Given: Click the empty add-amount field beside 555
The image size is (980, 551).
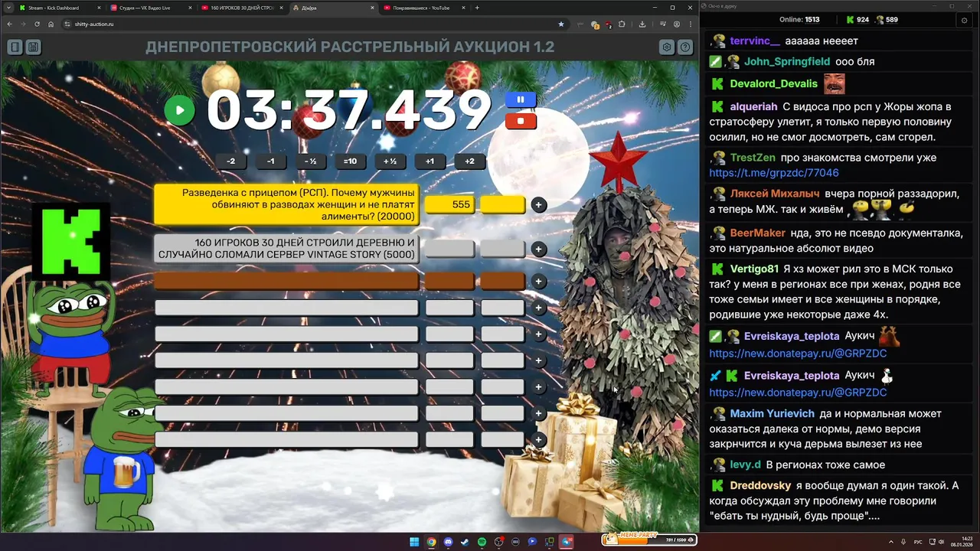Looking at the screenshot, I should [x=502, y=204].
